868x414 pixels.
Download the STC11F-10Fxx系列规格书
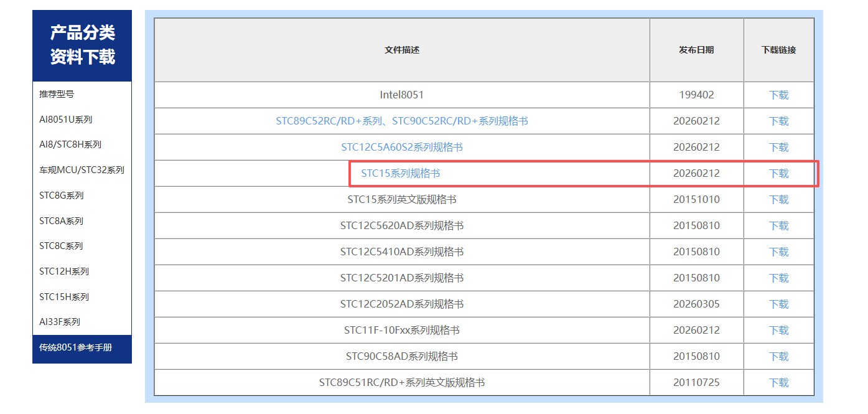(x=778, y=330)
